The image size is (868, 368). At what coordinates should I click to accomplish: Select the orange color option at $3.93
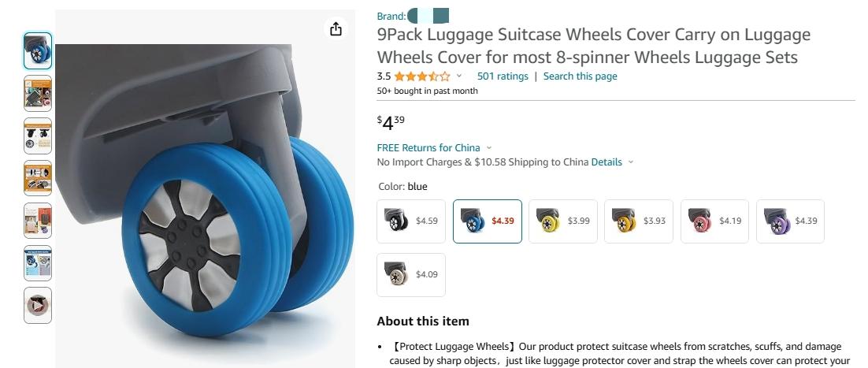point(639,221)
